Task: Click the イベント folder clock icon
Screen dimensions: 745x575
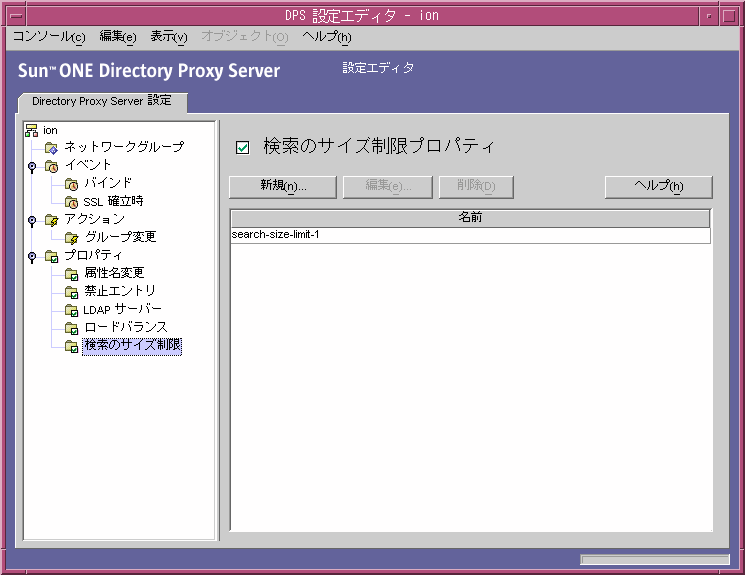Action: (51, 166)
